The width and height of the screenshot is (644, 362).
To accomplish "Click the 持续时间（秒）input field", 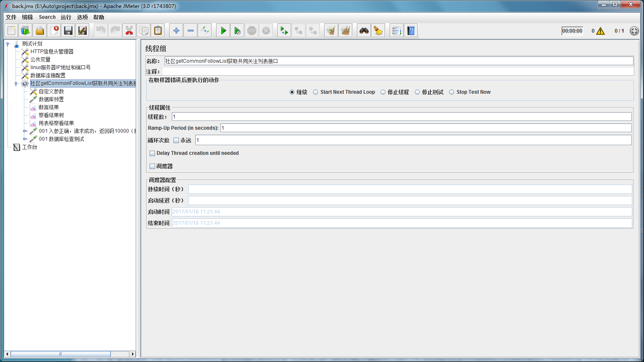I will click(x=410, y=189).
